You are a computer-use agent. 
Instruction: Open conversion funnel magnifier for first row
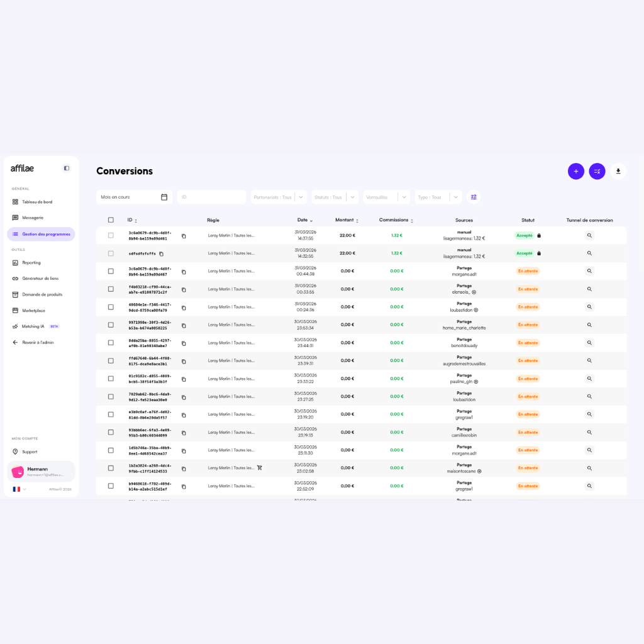coord(589,235)
